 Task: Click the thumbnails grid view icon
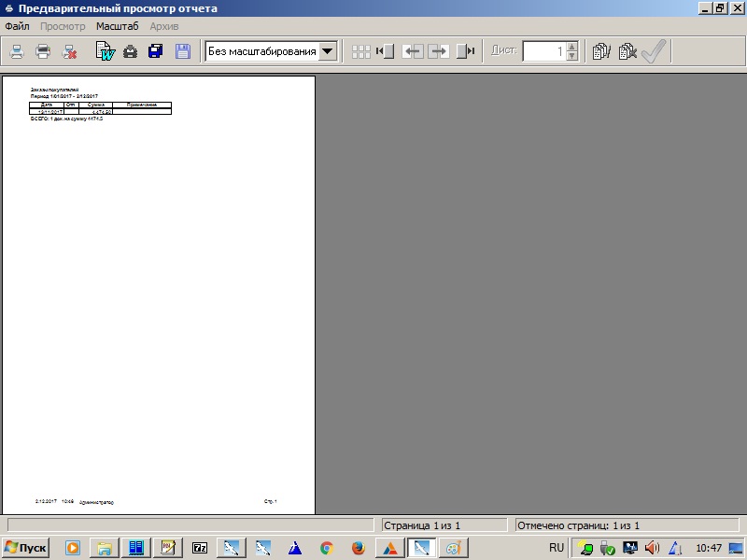pos(360,51)
